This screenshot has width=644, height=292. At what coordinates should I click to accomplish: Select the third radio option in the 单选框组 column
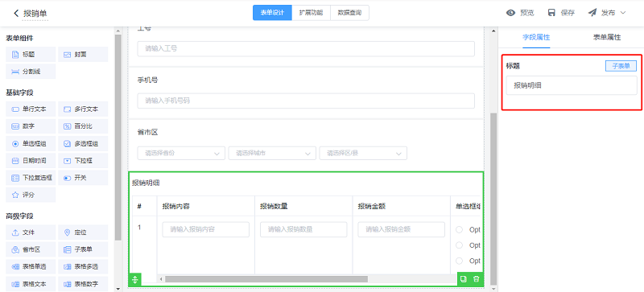pyautogui.click(x=459, y=261)
